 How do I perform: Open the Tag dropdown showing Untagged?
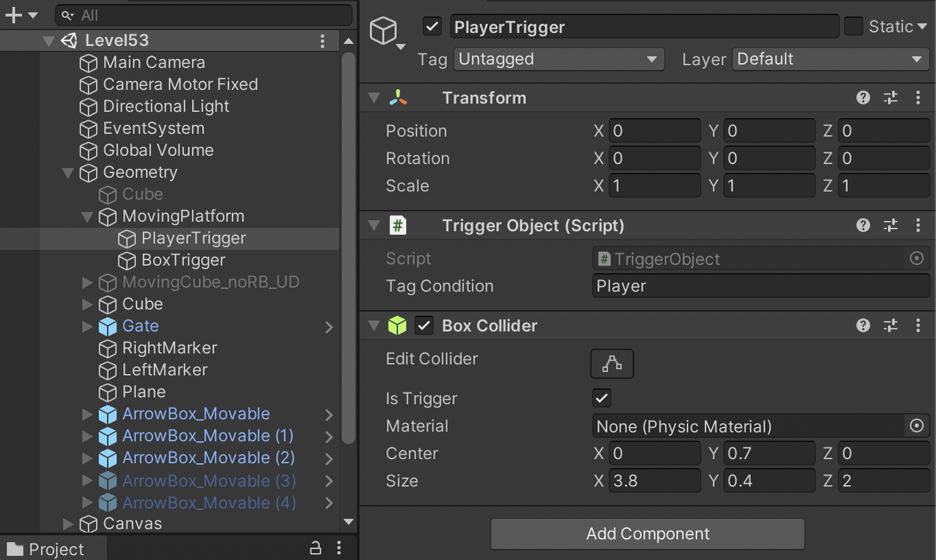[x=559, y=59]
